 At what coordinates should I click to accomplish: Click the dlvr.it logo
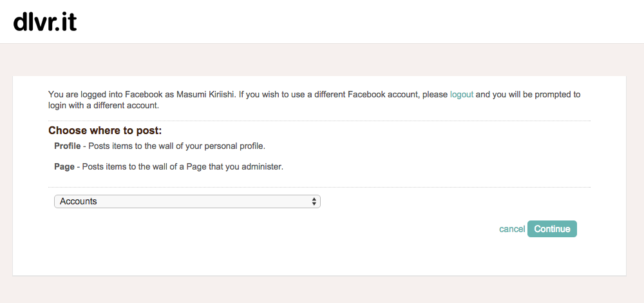[x=45, y=22]
